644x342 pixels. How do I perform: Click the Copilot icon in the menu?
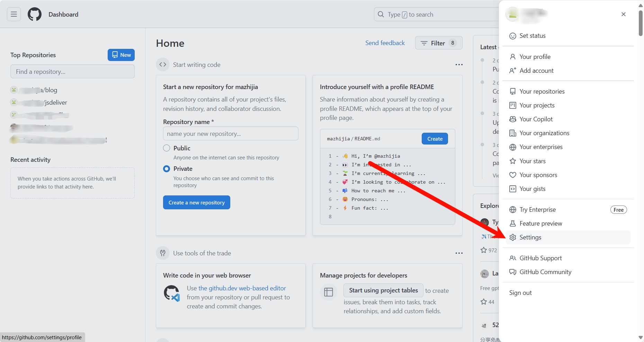tap(513, 119)
